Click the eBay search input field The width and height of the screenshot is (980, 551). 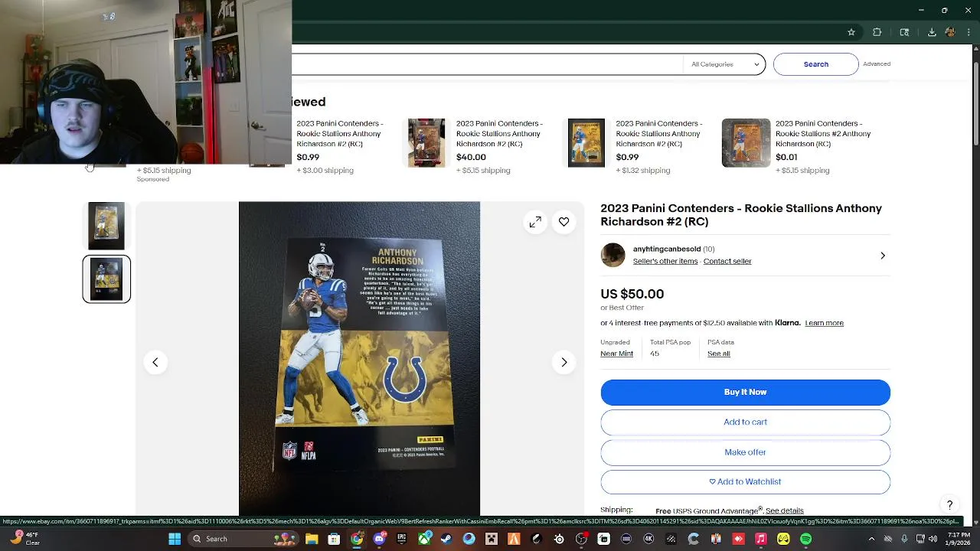487,64
